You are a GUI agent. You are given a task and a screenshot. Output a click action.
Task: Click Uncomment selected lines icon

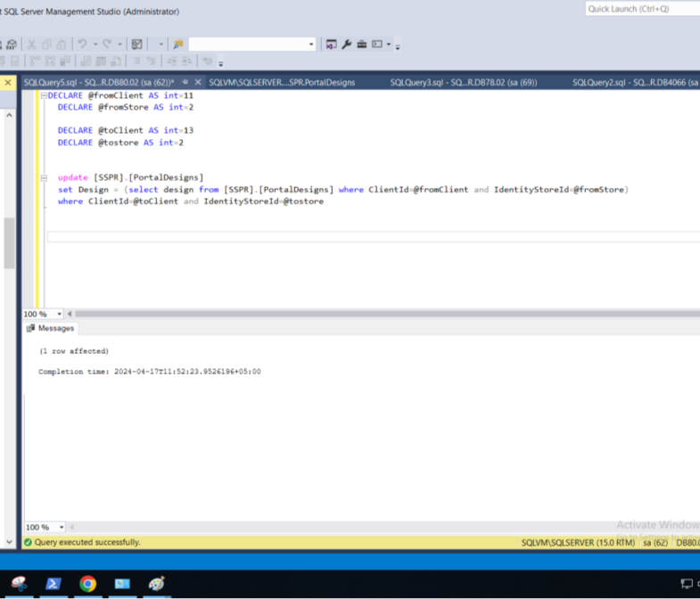152,62
